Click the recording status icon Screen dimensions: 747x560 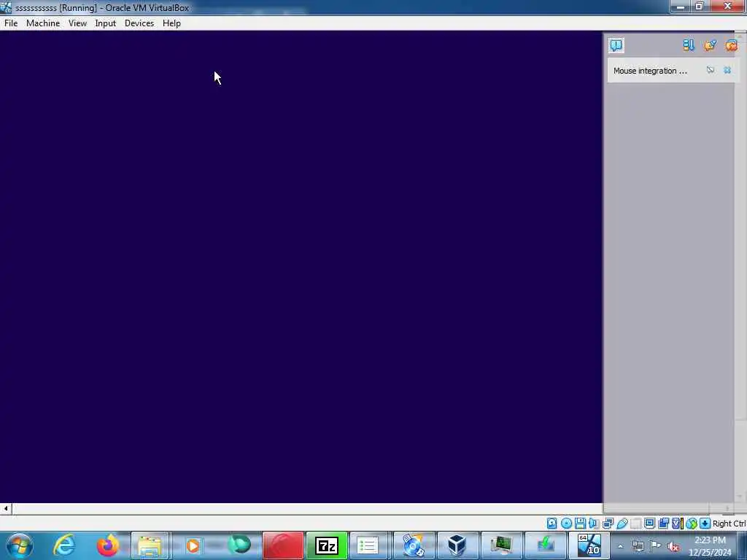click(x=663, y=524)
